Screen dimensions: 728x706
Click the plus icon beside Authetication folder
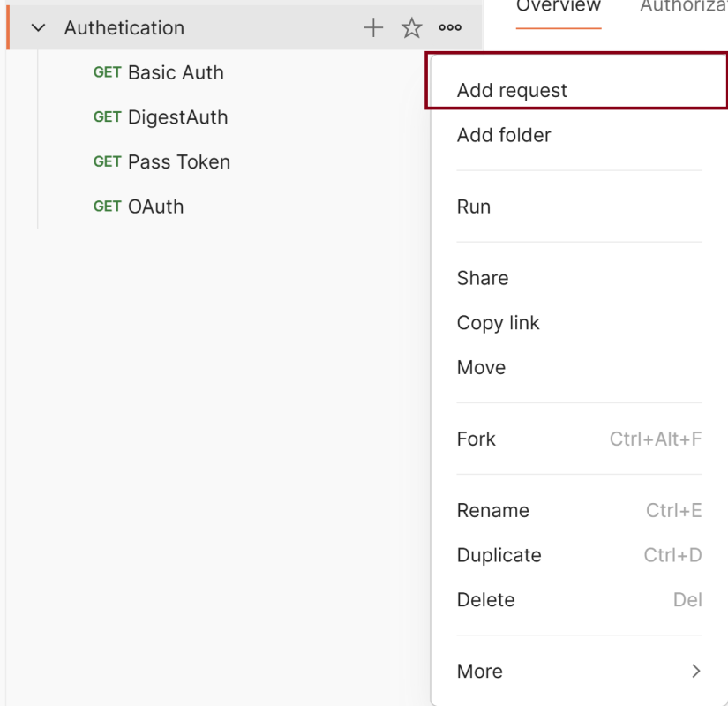click(x=373, y=28)
